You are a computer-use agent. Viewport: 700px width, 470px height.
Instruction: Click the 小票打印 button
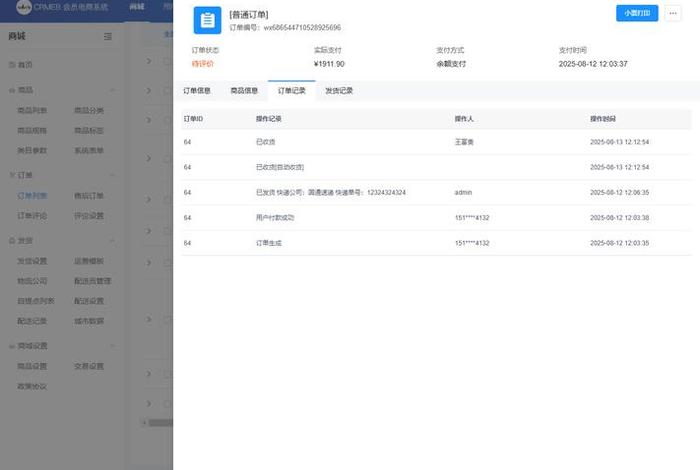point(637,13)
